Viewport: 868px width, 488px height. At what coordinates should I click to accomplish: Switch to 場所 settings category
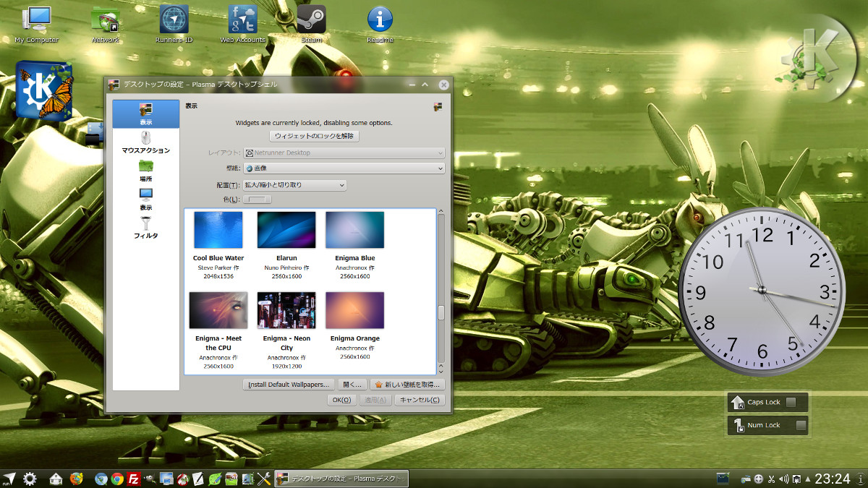(x=146, y=171)
